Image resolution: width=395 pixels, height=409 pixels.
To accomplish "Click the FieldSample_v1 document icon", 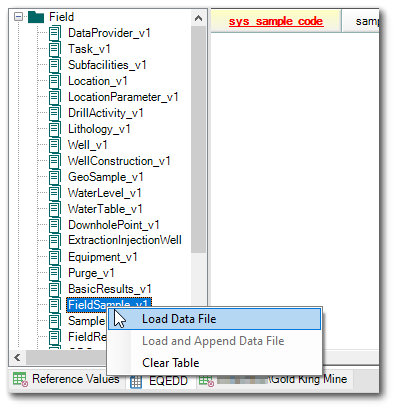I will click(x=55, y=305).
